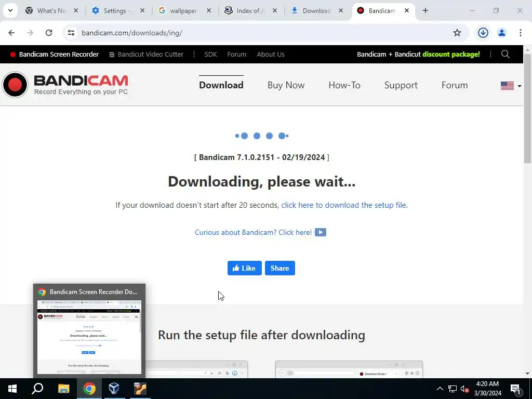
Task: Close the Settings tab
Action: (x=142, y=11)
